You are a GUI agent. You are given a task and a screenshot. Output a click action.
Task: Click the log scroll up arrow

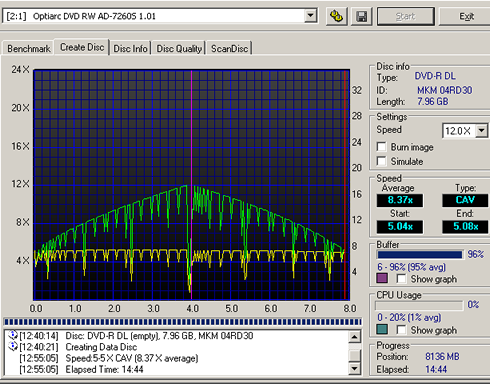[354, 337]
